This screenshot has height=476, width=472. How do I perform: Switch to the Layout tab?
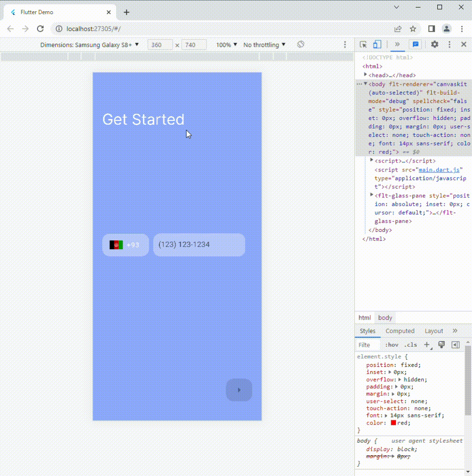point(434,331)
